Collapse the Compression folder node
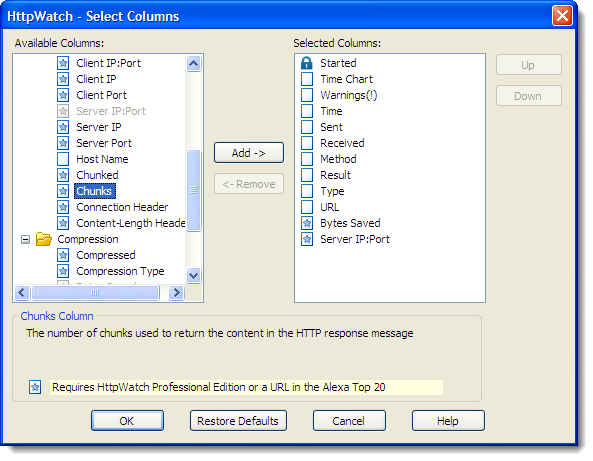 25,239
